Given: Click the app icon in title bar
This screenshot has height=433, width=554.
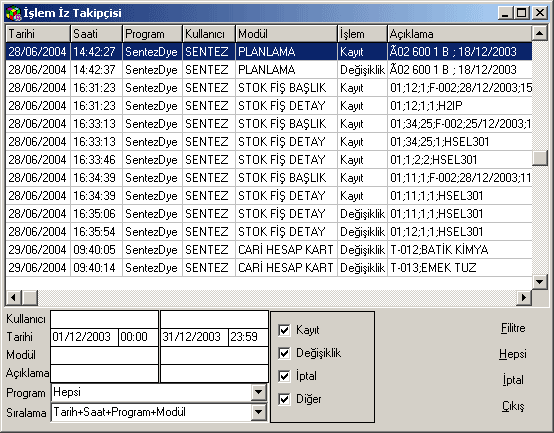Looking at the screenshot, I should [x=13, y=13].
